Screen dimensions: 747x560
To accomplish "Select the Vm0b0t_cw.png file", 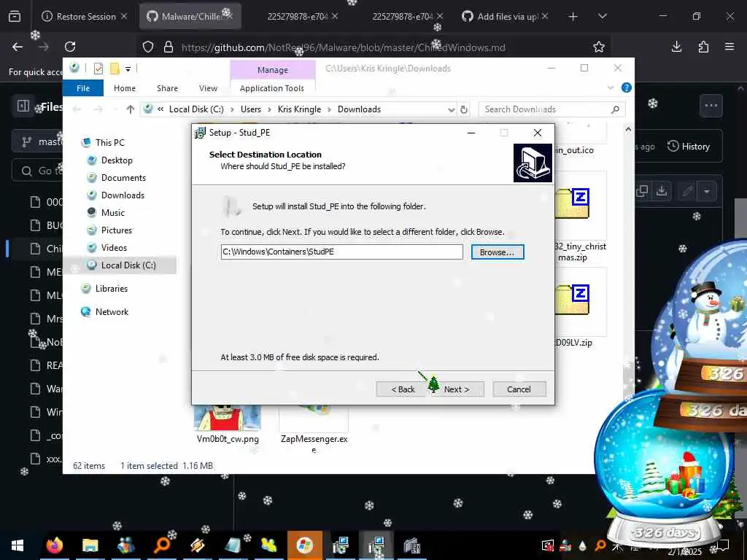I will tap(228, 424).
